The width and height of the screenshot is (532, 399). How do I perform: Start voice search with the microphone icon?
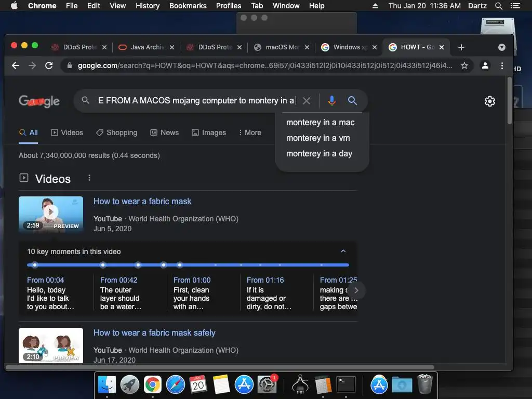[x=332, y=101]
